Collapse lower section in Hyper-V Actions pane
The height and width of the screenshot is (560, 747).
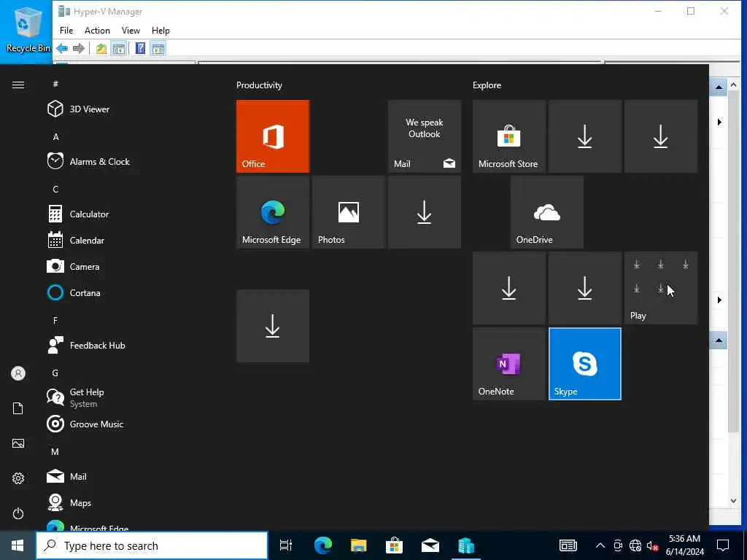click(719, 341)
